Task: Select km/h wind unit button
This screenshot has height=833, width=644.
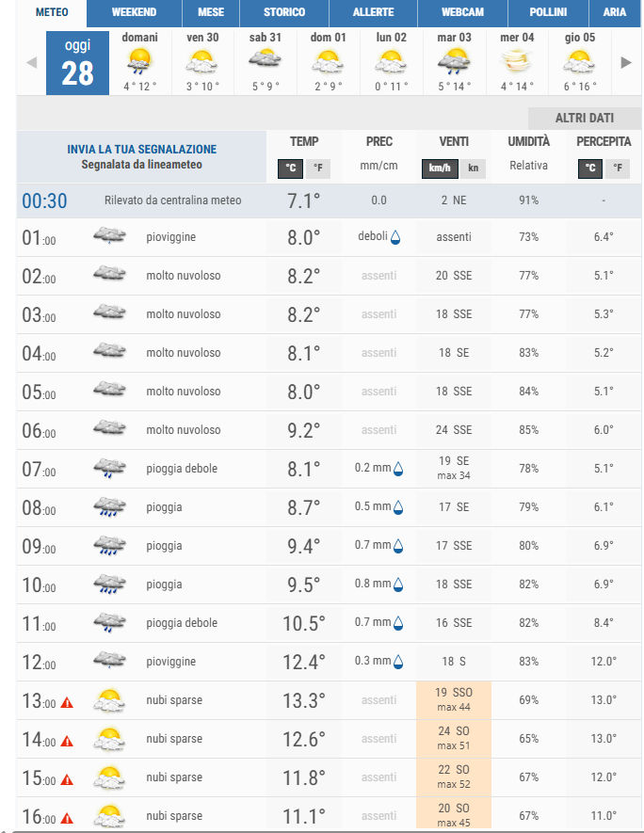Action: (x=439, y=168)
